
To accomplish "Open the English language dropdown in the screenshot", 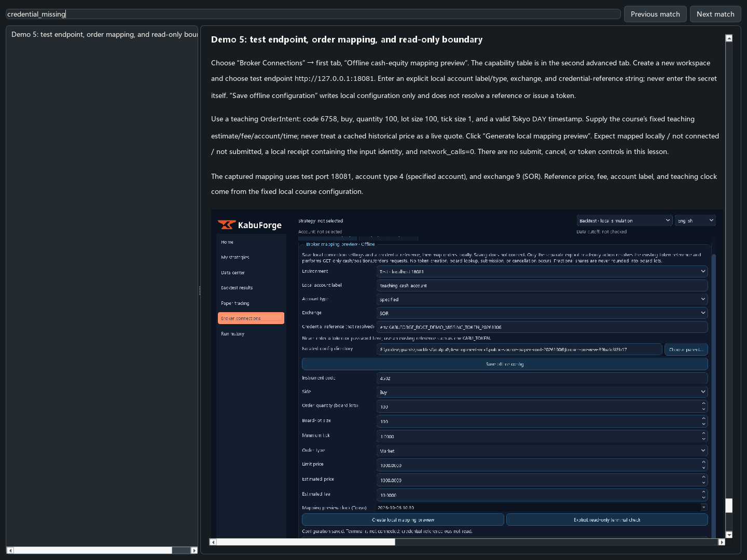I will pyautogui.click(x=695, y=220).
